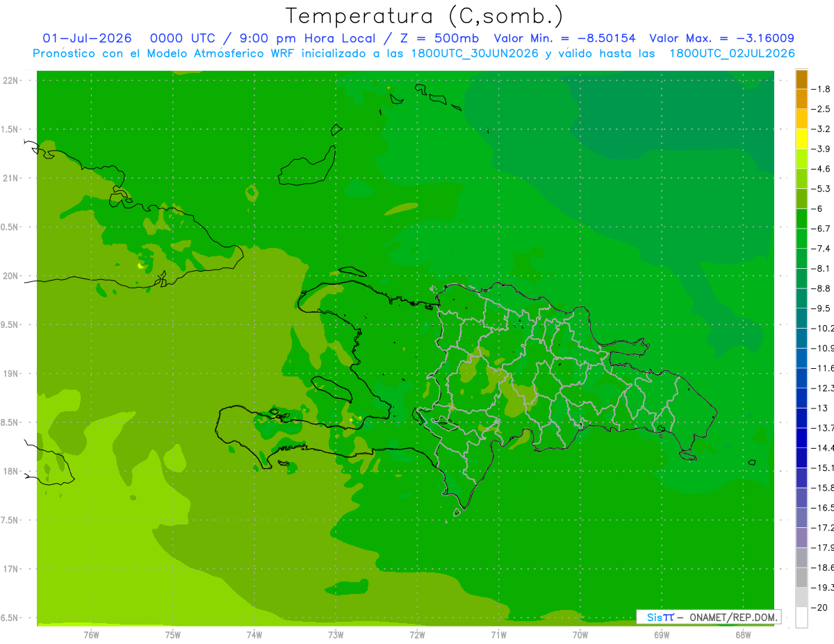Image resolution: width=834 pixels, height=644 pixels.
Task: Click the "-2.5" color bar value
Action: (x=821, y=109)
